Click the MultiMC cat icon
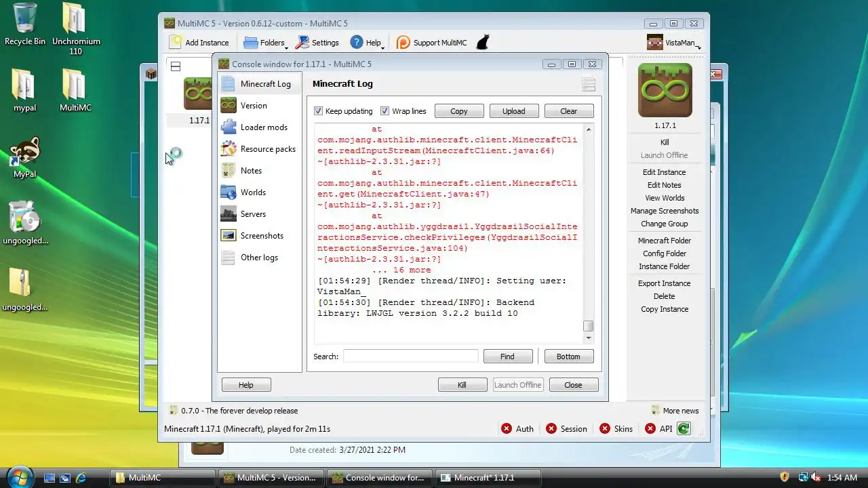This screenshot has width=868, height=488. 483,42
